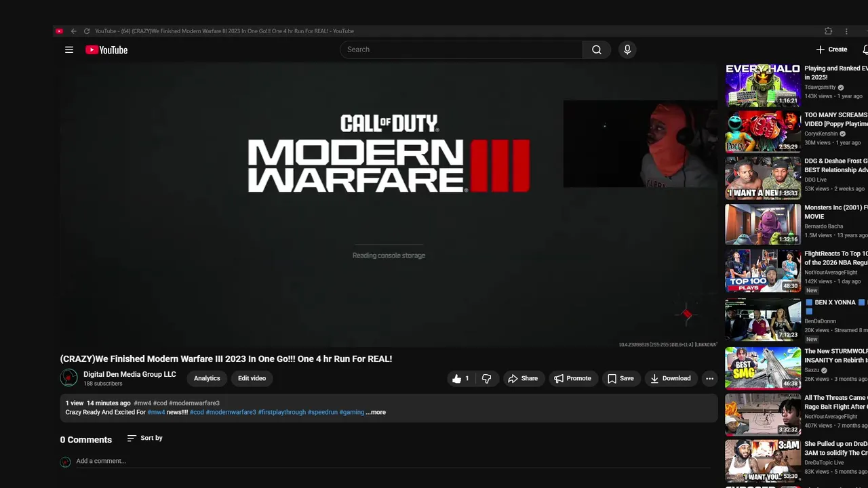Viewport: 868px width, 488px height.
Task: Open video Analytics
Action: click(207, 378)
